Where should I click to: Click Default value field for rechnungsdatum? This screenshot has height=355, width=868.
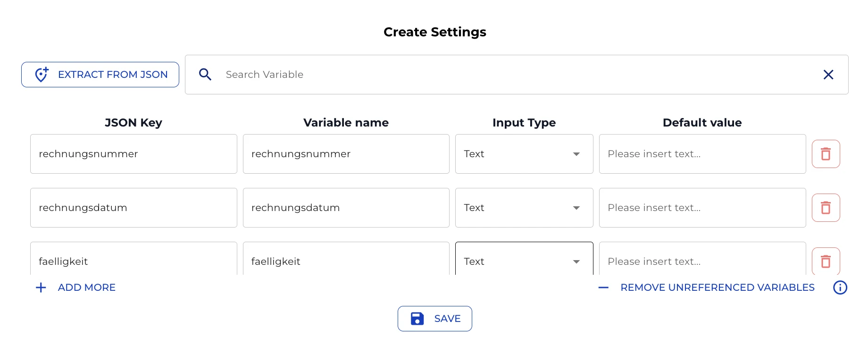[702, 208]
